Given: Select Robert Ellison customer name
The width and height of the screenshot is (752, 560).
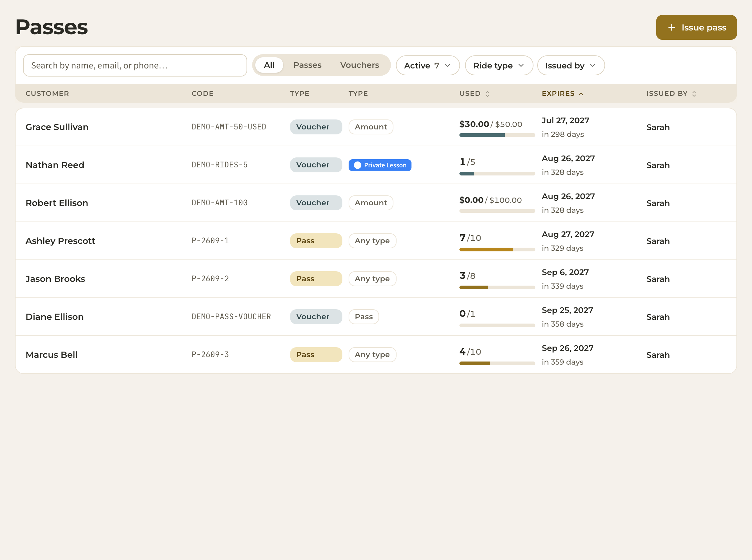Looking at the screenshot, I should coord(57,203).
